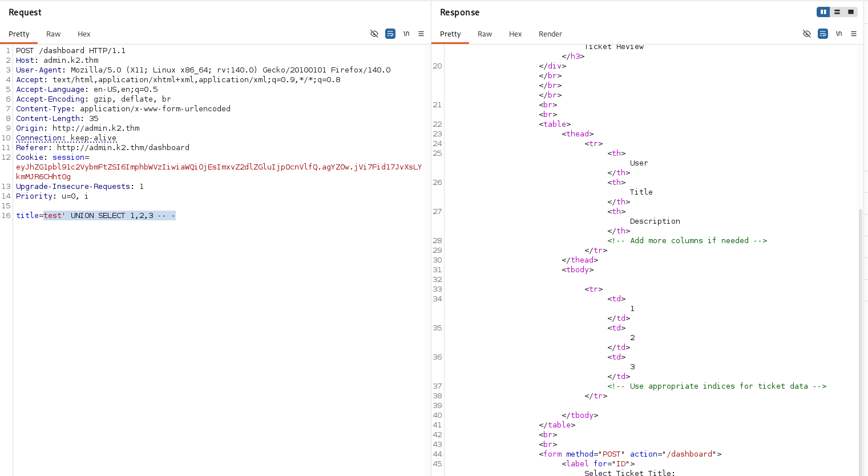Switch to the Response Hex tab

point(515,34)
